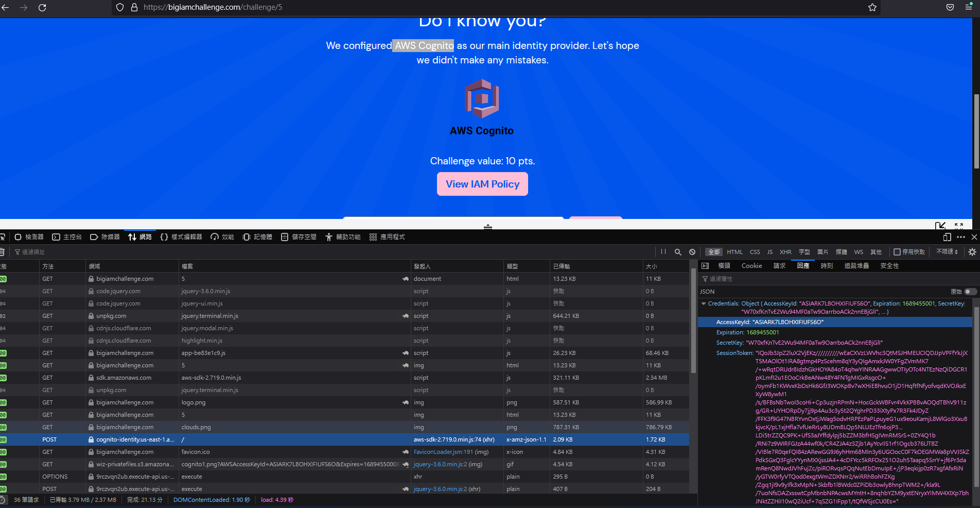The image size is (980, 508).
Task: Filter requests by JS type
Action: 769,252
